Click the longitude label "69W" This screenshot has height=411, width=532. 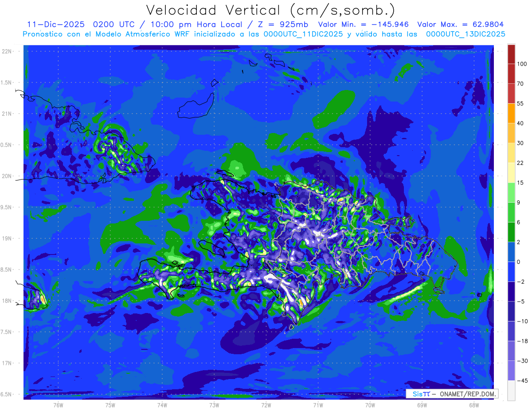click(x=422, y=405)
